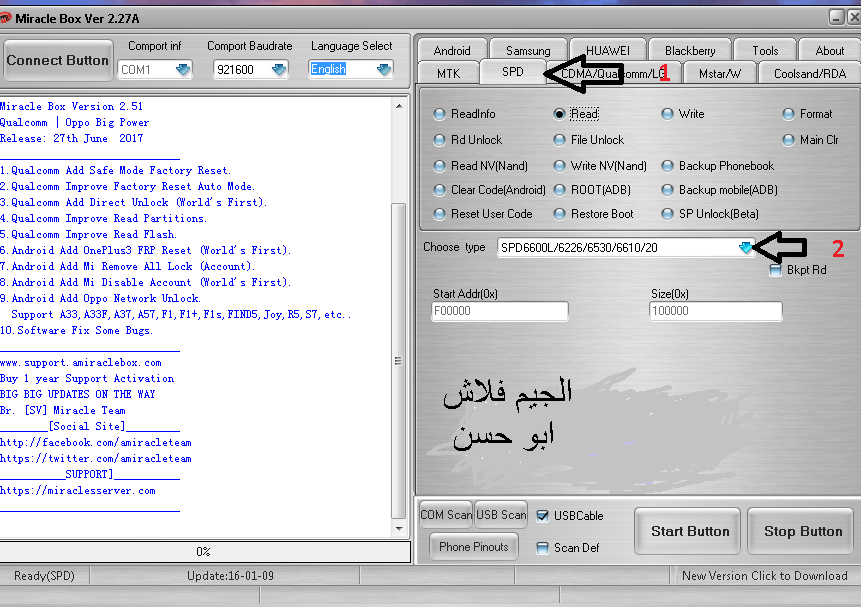Select Write NV(Nand) radio button
This screenshot has height=607, width=861.
point(559,166)
